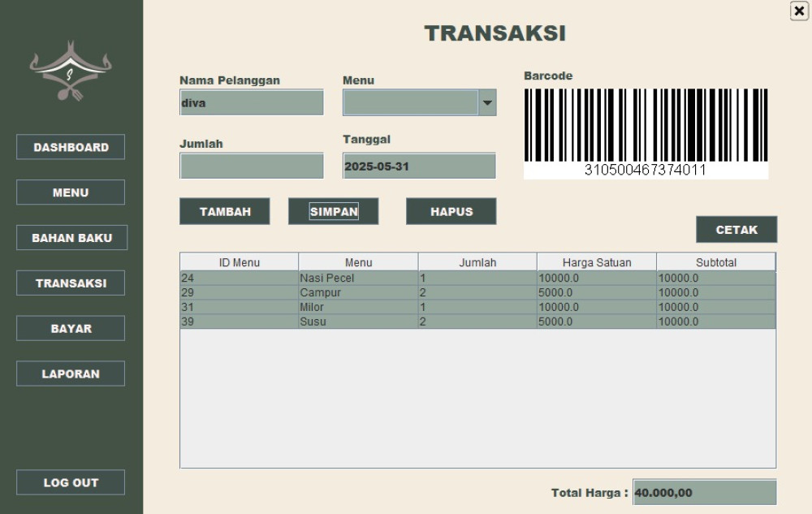812x514 pixels.
Task: Open the Laporan page
Action: pos(71,374)
